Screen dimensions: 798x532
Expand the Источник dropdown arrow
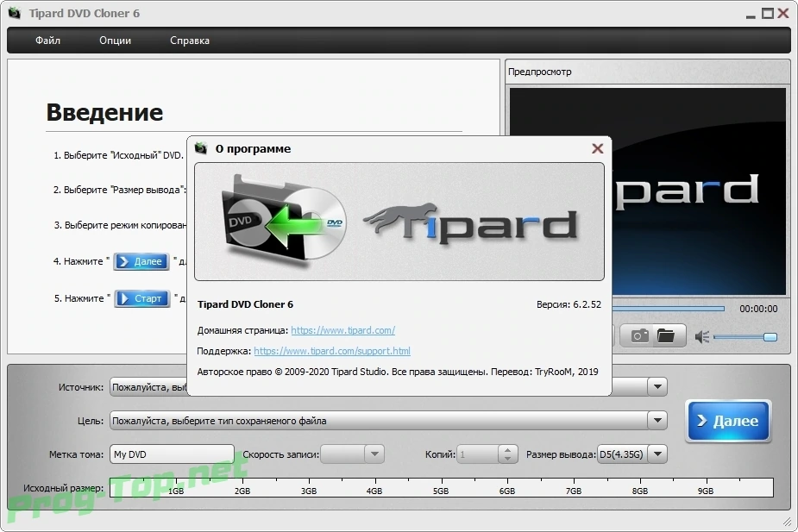tap(657, 387)
